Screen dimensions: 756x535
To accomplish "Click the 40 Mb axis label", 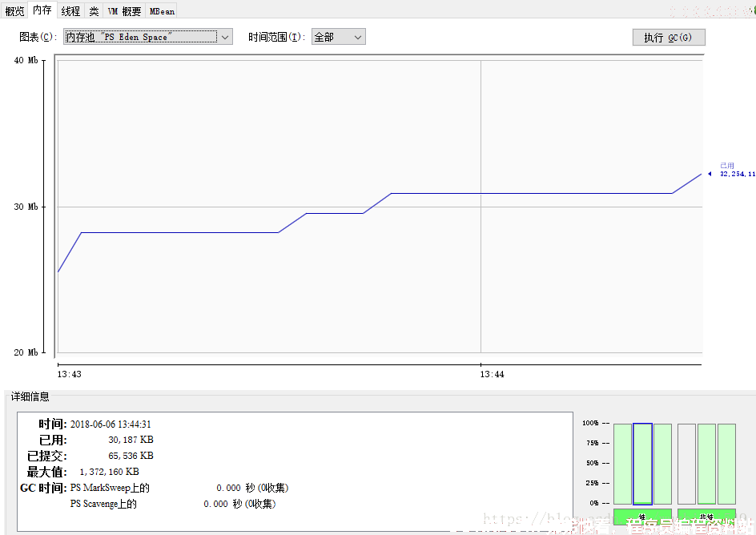I will (26, 60).
